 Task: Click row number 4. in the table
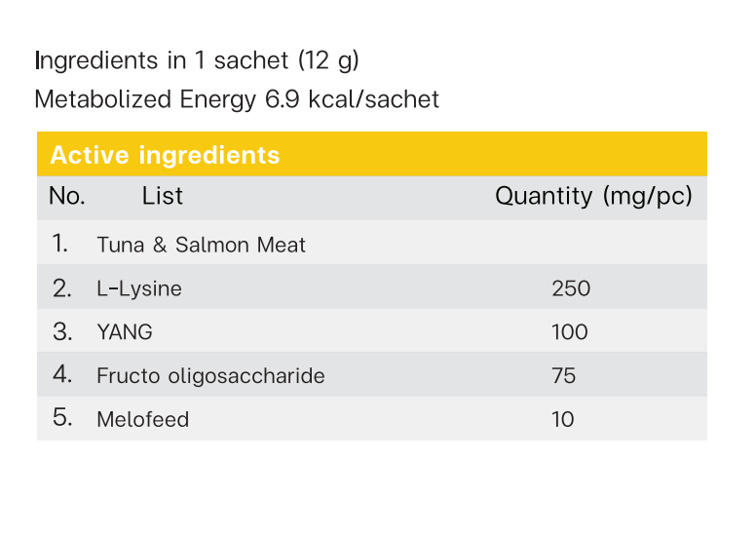62,374
